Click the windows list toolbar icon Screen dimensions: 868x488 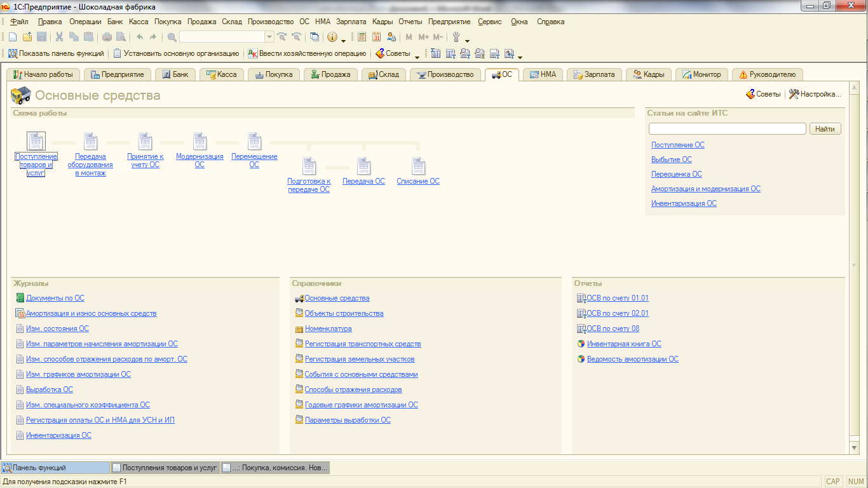315,37
